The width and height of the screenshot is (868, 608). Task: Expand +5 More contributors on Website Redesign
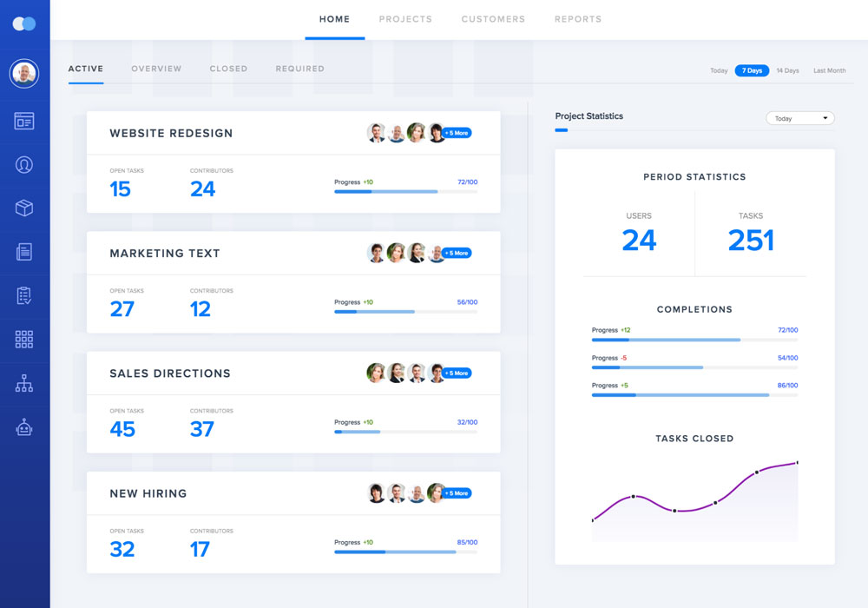pos(457,133)
